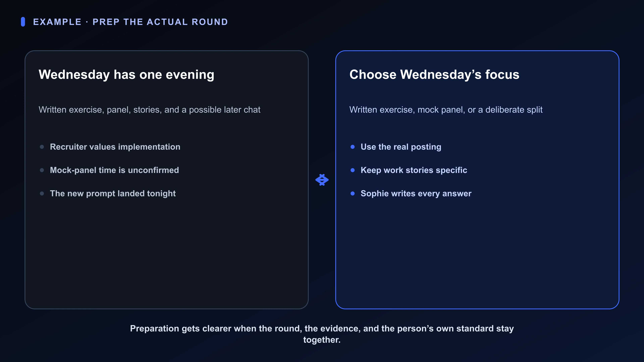Click the blue bullet before Keep work stories specific

(x=353, y=170)
